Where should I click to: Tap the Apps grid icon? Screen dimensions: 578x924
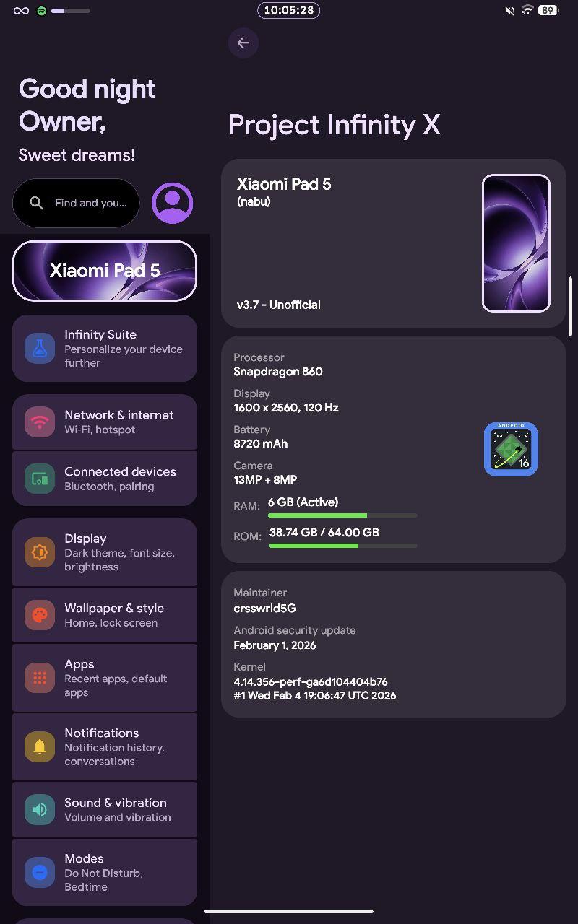[x=40, y=678]
